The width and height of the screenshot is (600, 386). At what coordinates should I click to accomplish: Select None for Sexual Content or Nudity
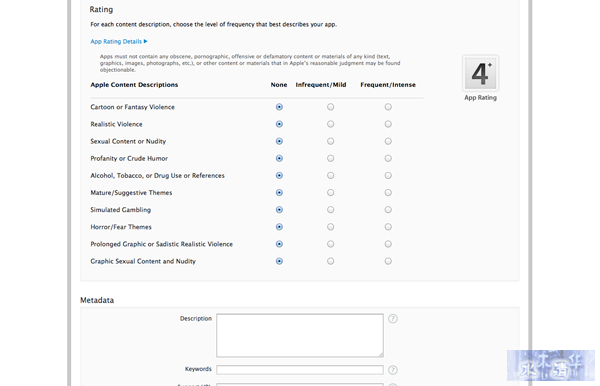coord(279,141)
